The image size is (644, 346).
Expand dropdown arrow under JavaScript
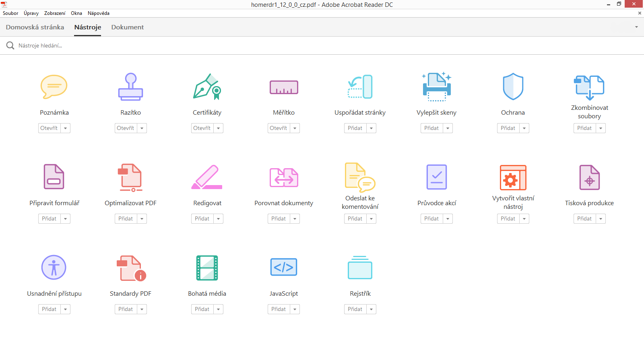tap(295, 309)
